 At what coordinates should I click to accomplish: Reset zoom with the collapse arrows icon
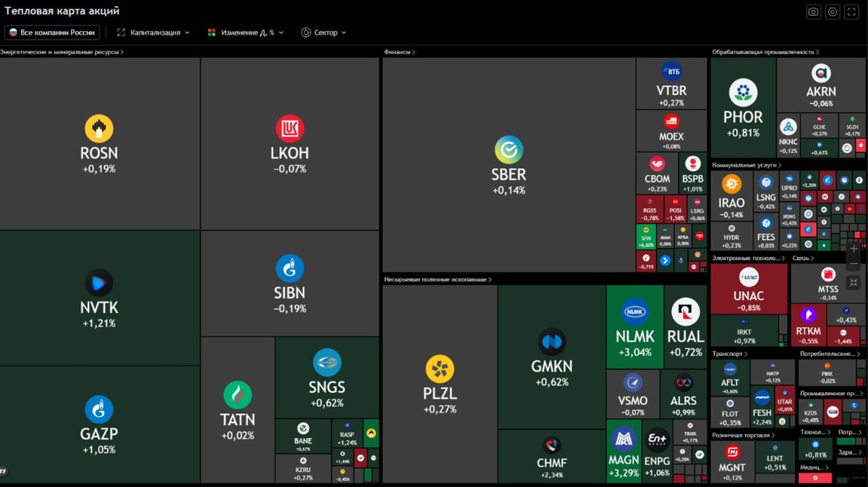pyautogui.click(x=854, y=282)
